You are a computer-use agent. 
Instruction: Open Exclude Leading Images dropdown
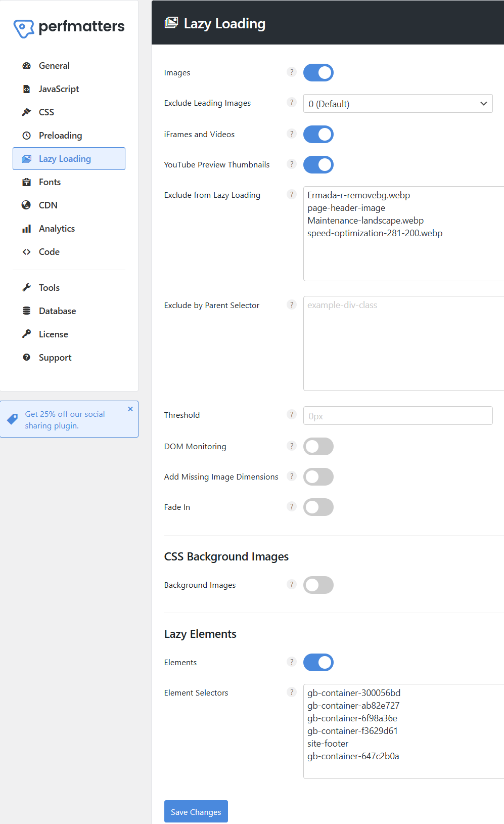point(398,104)
